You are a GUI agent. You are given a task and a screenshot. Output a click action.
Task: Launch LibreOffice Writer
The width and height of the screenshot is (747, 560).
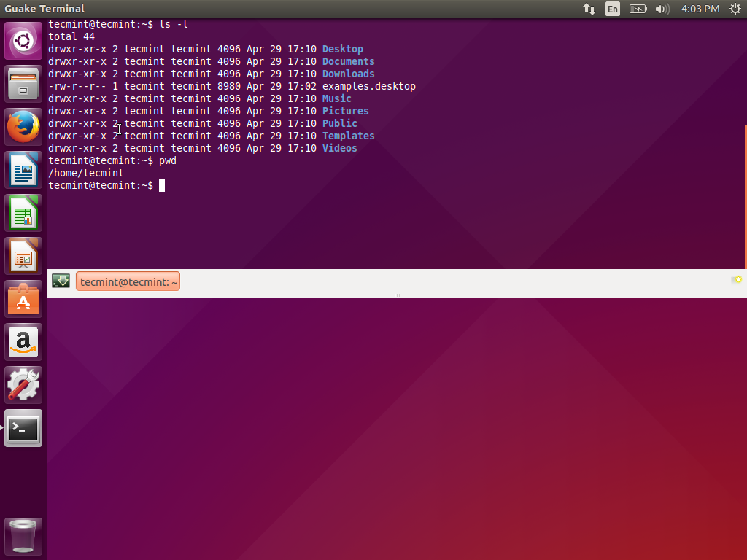[x=23, y=169]
